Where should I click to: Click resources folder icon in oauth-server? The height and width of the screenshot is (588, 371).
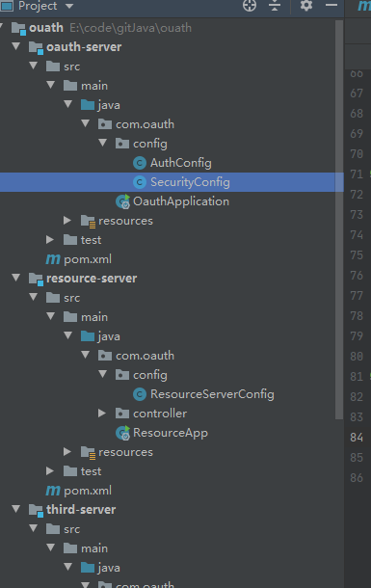pos(88,222)
